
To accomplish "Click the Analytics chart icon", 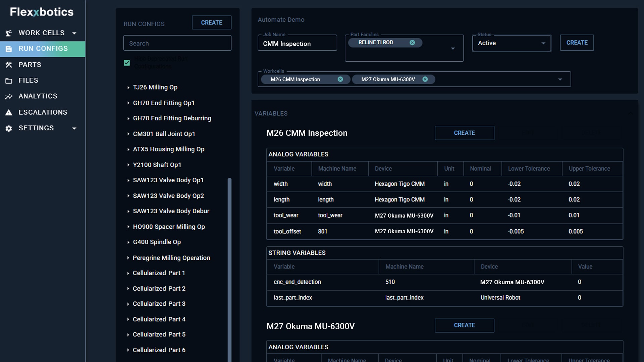I will coord(9,97).
